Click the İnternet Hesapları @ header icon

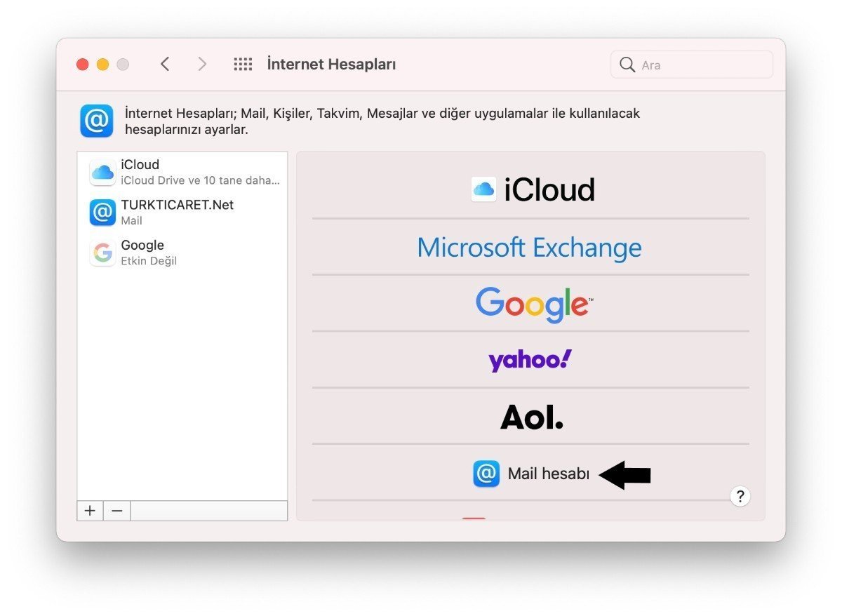click(x=96, y=121)
